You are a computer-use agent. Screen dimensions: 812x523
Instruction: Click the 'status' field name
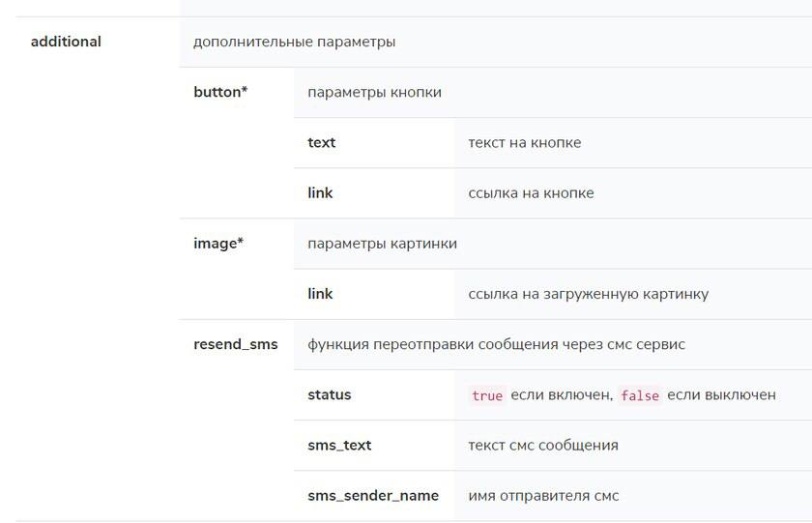tap(330, 394)
